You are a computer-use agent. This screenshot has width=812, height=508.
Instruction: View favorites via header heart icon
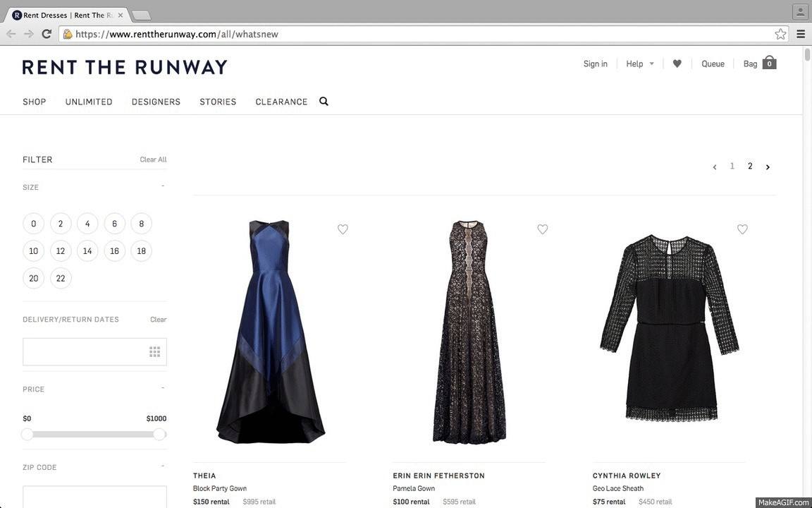click(677, 64)
